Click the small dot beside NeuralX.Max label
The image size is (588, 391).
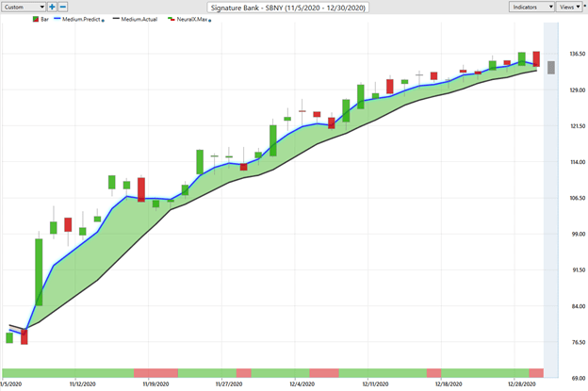coord(210,20)
